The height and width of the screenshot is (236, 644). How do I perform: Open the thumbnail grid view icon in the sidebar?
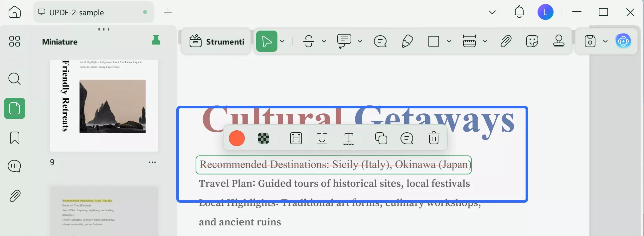point(15,41)
